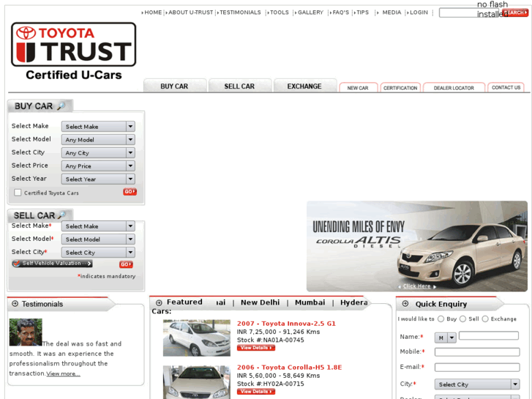Click the Featured Cars circle arrow icon
Screen dimensions: 532x399
coord(159,302)
